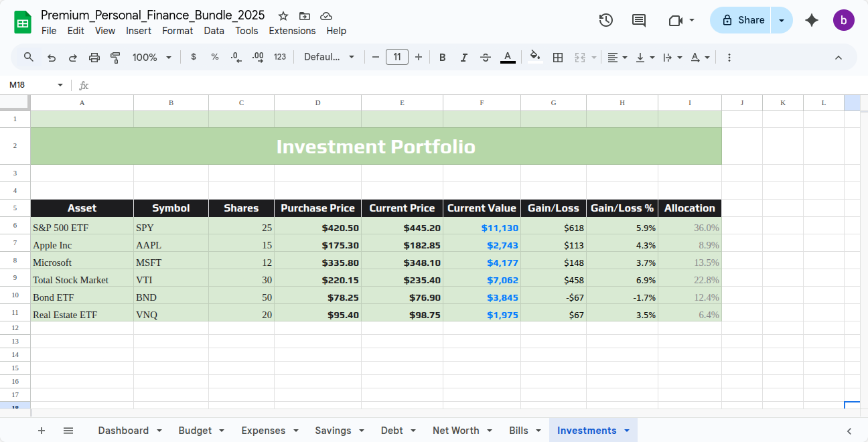
Task: Open version history clock icon
Action: tap(605, 20)
